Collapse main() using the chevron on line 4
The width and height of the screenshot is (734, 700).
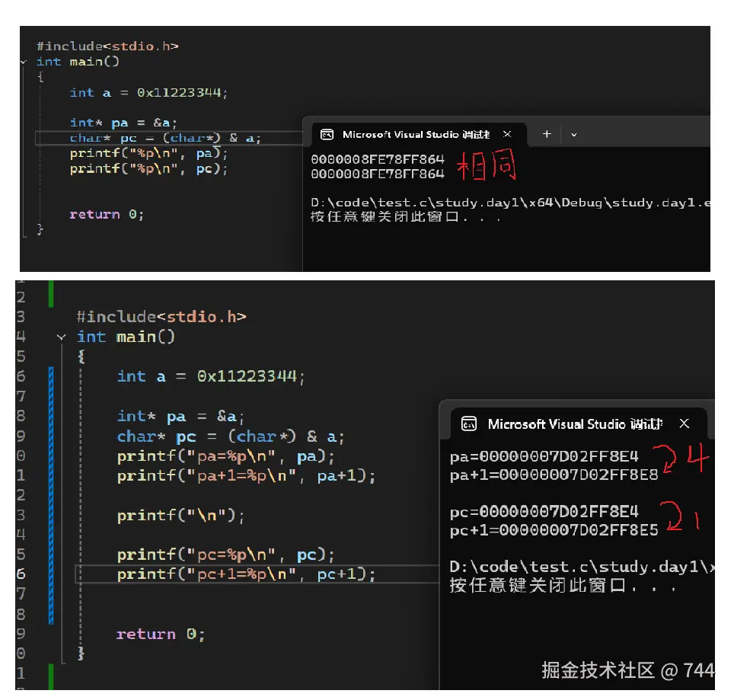(x=61, y=337)
